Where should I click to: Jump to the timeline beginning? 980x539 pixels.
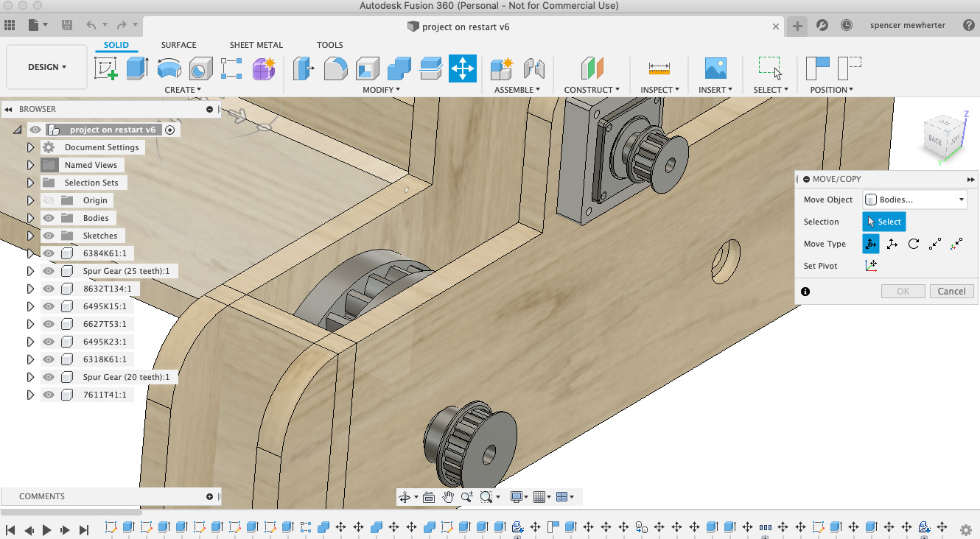tap(11, 529)
